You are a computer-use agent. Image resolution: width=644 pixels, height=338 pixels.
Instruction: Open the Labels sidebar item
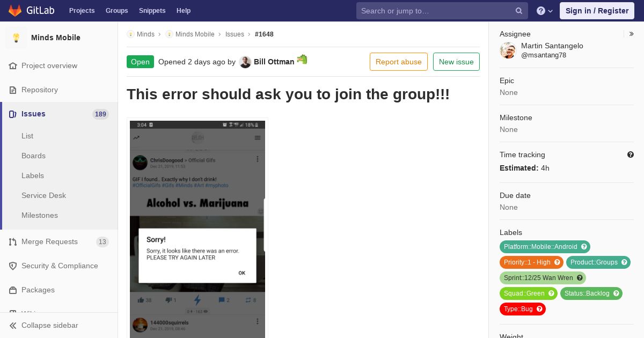(33, 175)
